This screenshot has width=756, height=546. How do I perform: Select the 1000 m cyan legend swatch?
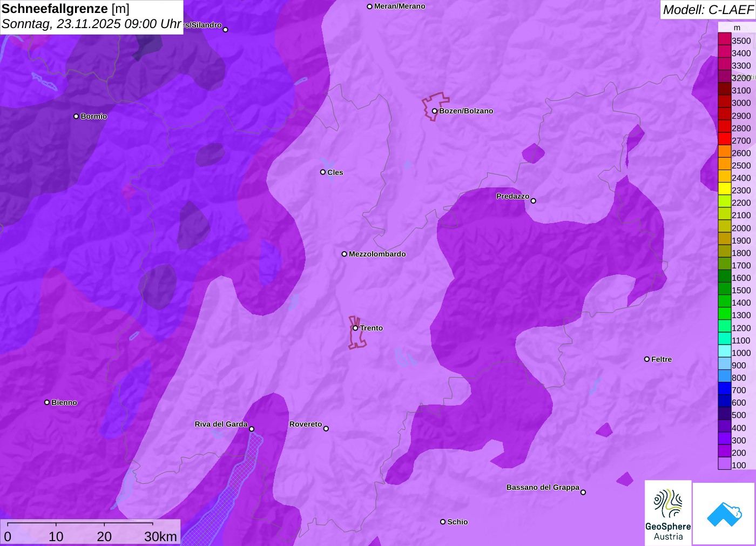point(724,351)
